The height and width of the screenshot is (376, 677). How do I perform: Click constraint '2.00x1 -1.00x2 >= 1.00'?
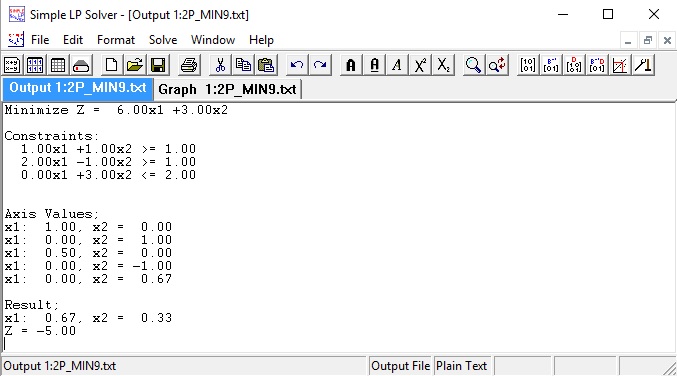pos(108,162)
